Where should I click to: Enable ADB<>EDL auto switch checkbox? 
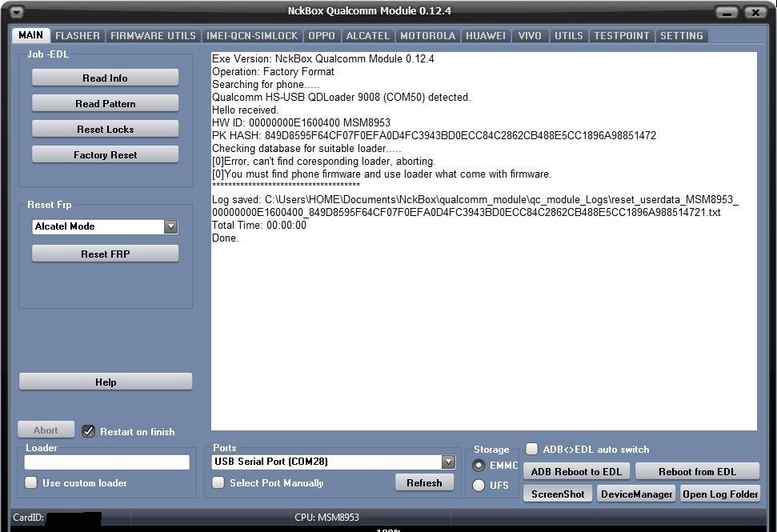(531, 449)
